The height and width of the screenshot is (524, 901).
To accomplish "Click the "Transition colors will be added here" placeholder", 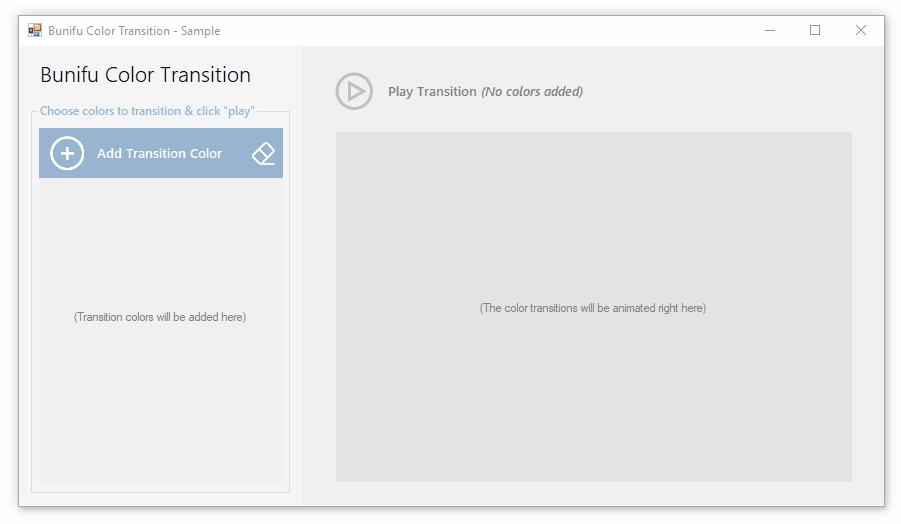I will (160, 317).
